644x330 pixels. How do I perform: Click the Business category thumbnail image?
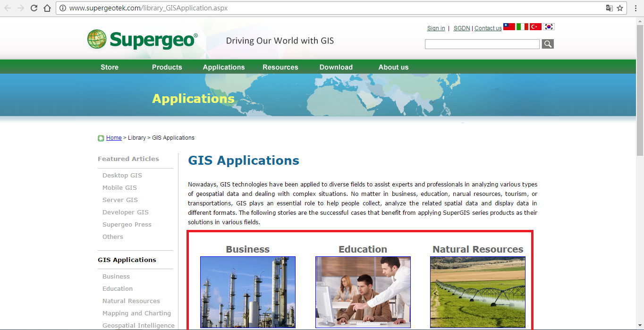247,293
